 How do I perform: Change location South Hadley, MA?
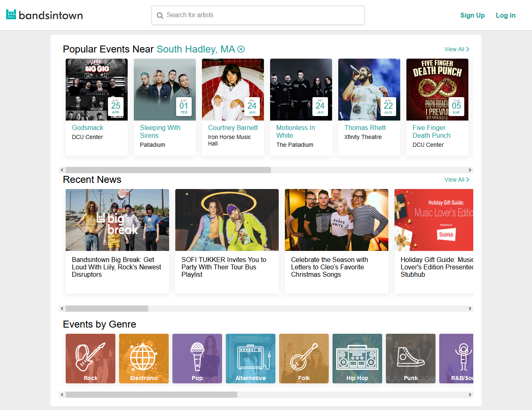point(196,49)
